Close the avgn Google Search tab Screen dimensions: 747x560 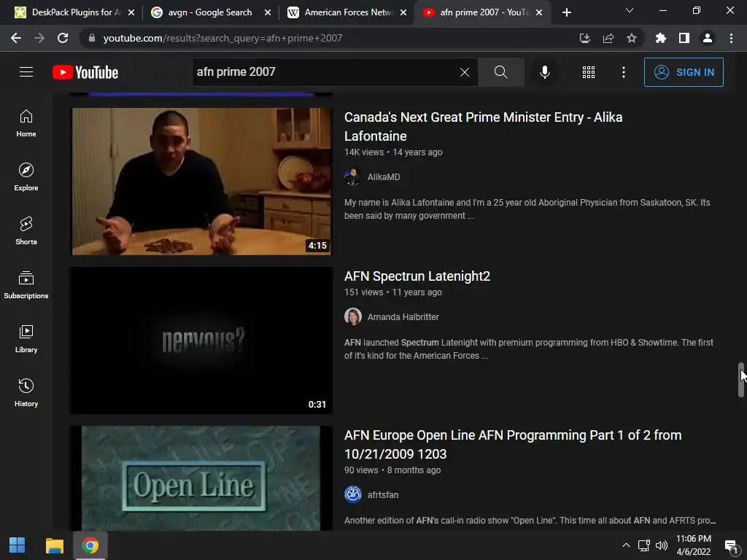point(268,12)
